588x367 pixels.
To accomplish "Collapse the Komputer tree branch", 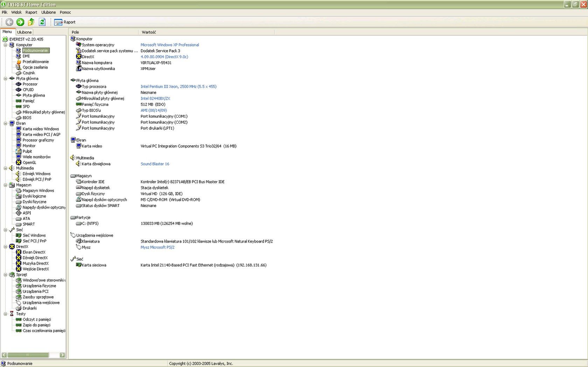I will coord(5,45).
